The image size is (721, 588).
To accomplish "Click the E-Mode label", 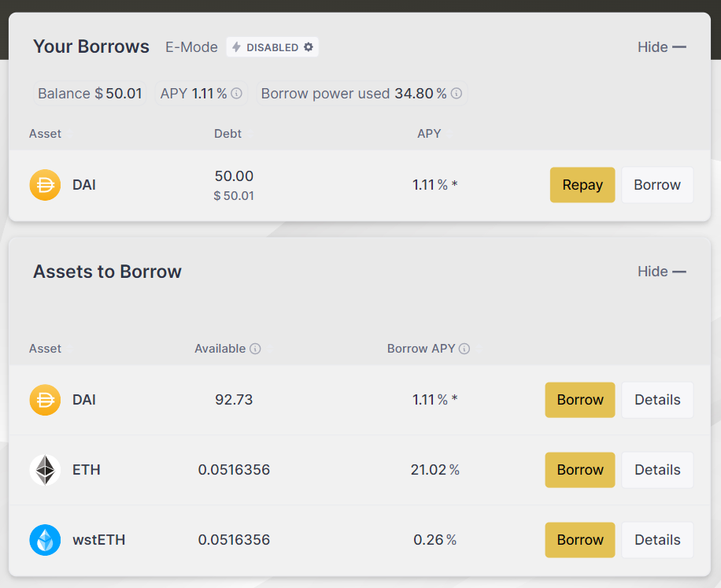I will [191, 47].
